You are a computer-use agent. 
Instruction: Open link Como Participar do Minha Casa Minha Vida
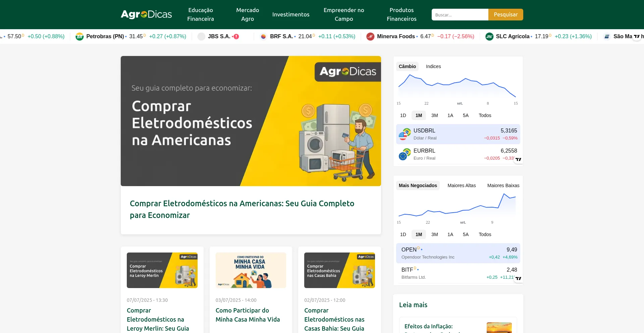pyautogui.click(x=248, y=315)
